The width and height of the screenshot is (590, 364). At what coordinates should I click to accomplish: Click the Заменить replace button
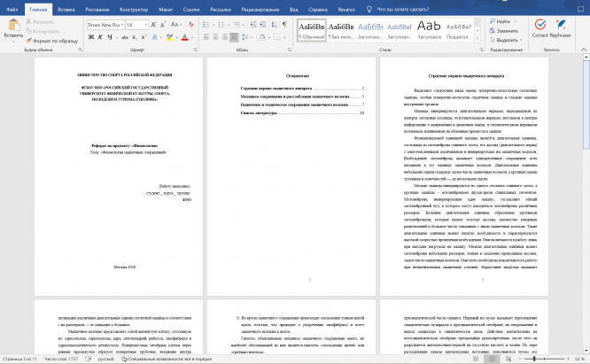[503, 31]
